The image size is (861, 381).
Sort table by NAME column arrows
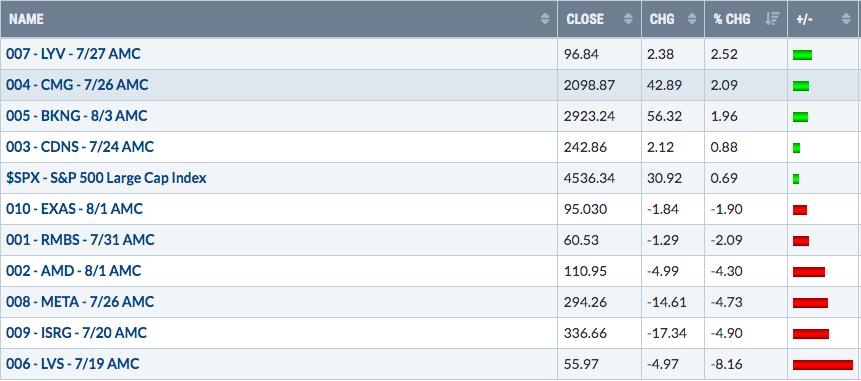pyautogui.click(x=545, y=19)
